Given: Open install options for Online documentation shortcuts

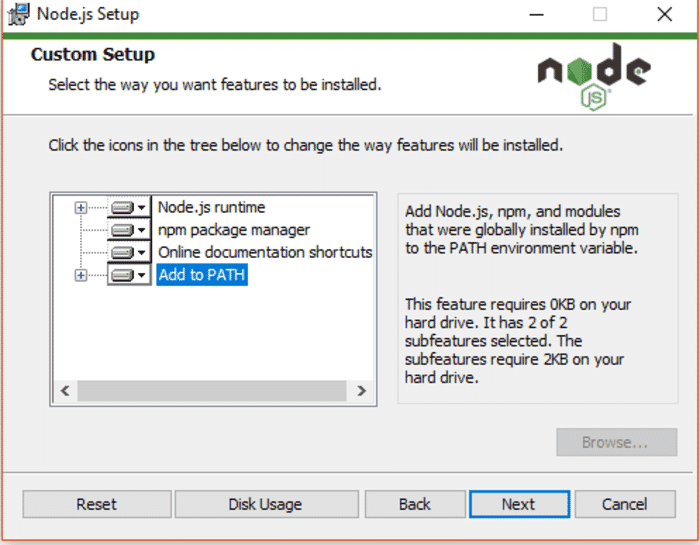Looking at the screenshot, I should point(129,252).
